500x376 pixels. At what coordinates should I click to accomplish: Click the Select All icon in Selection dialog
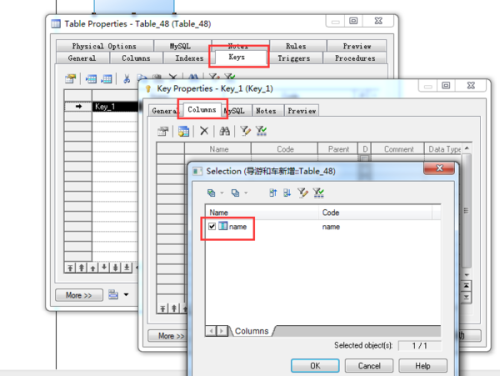[211, 193]
